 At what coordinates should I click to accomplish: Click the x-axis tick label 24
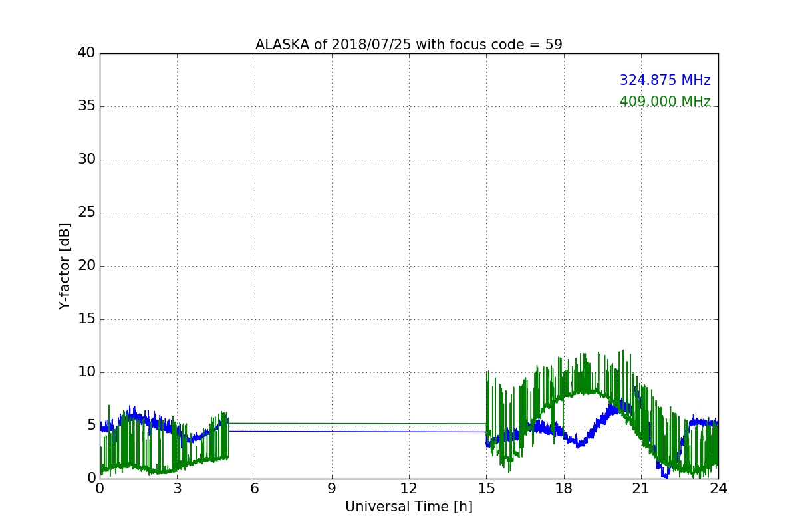coord(718,489)
